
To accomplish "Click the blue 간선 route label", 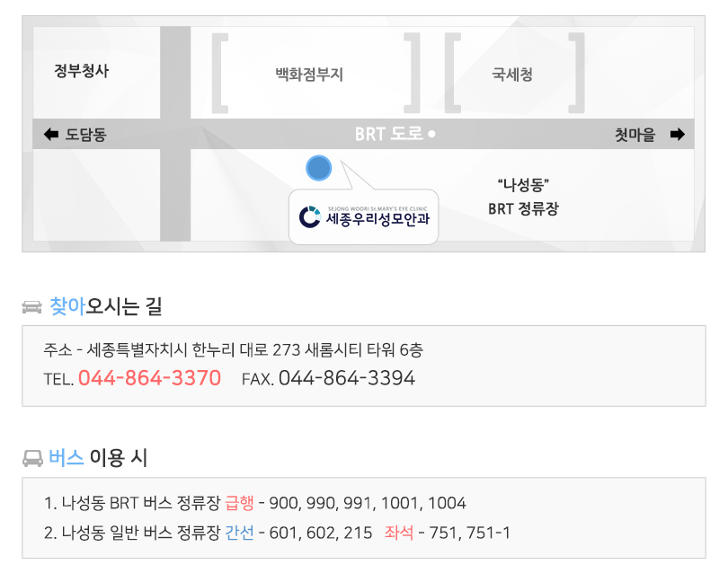I will coord(240,533).
